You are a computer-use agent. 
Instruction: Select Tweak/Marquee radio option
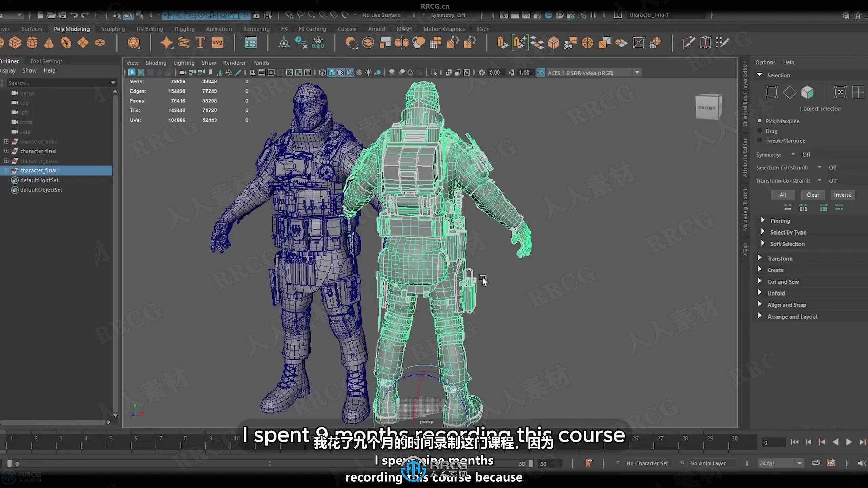point(759,140)
